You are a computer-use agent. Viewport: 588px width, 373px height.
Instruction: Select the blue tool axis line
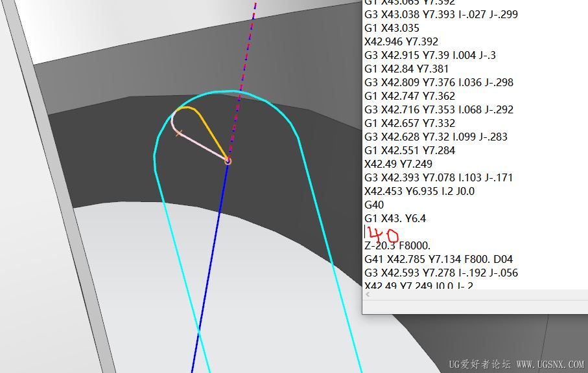coord(210,266)
